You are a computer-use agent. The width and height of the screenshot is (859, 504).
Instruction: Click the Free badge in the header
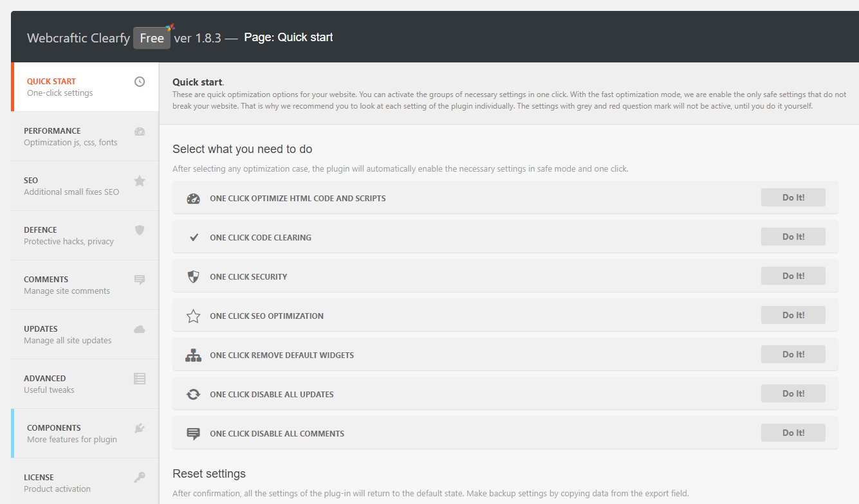[152, 38]
